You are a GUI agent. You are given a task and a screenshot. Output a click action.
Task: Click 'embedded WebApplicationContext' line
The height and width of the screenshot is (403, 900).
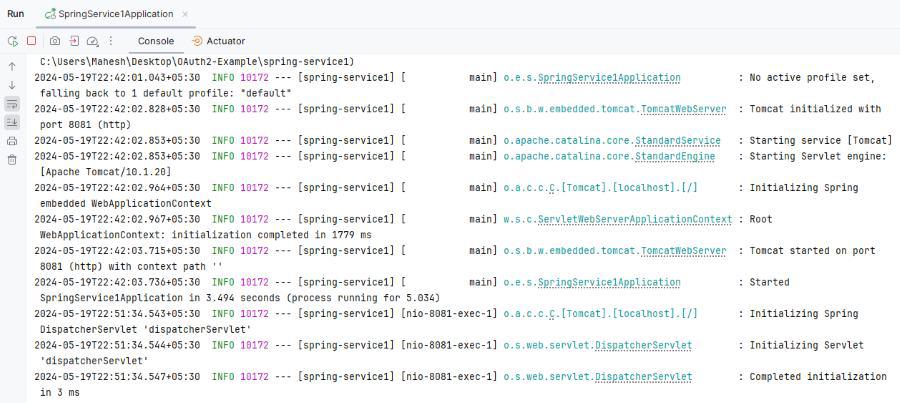point(126,204)
